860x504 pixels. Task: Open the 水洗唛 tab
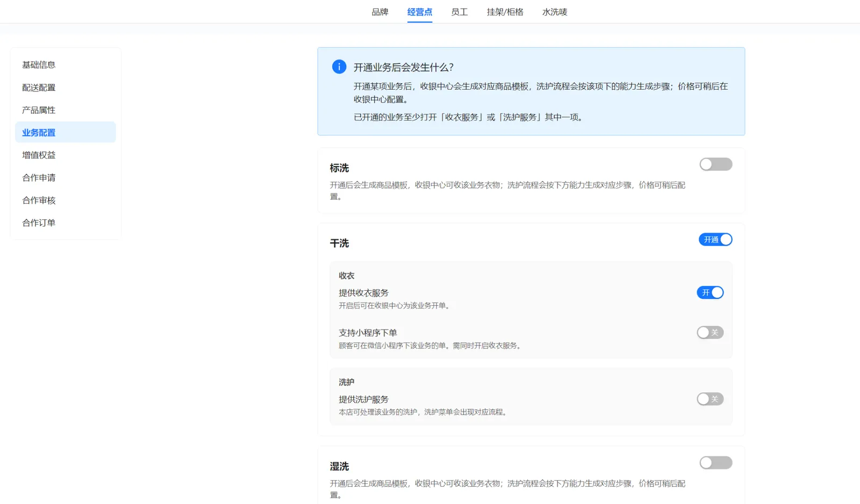[555, 12]
